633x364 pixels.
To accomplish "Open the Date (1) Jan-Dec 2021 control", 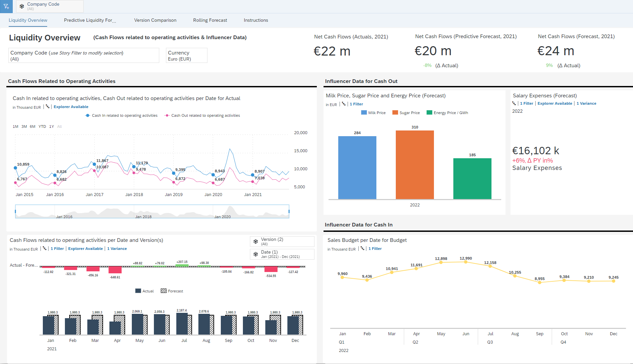I will [282, 254].
